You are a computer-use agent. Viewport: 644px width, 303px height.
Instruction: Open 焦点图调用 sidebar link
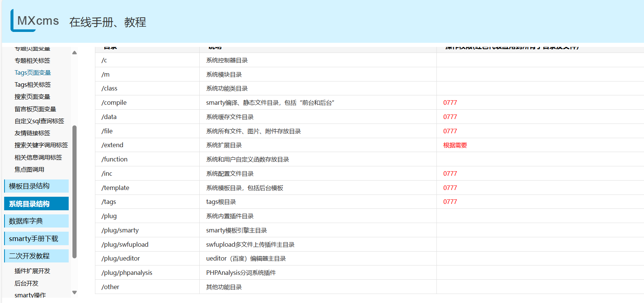pos(29,169)
